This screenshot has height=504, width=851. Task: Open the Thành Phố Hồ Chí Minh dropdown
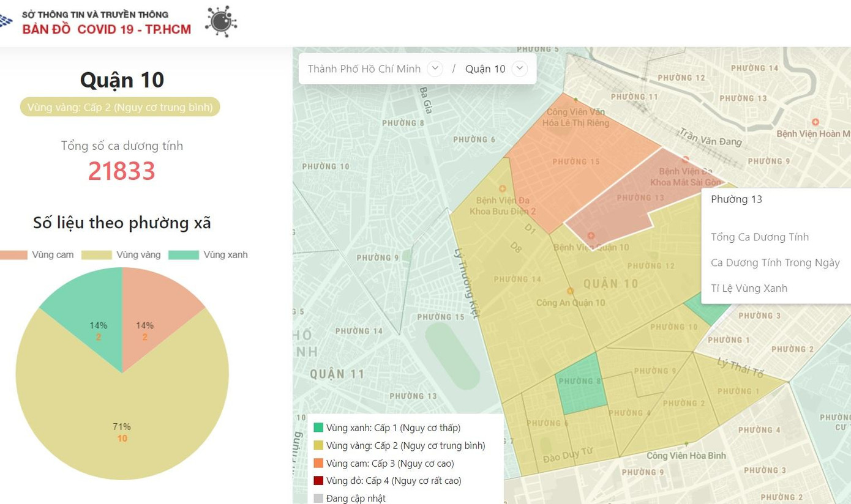point(435,69)
